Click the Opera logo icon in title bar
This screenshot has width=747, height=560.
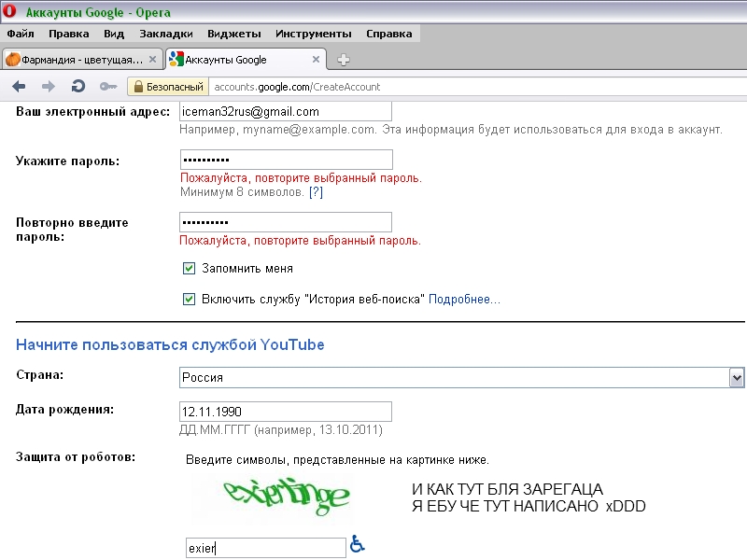tap(9, 11)
